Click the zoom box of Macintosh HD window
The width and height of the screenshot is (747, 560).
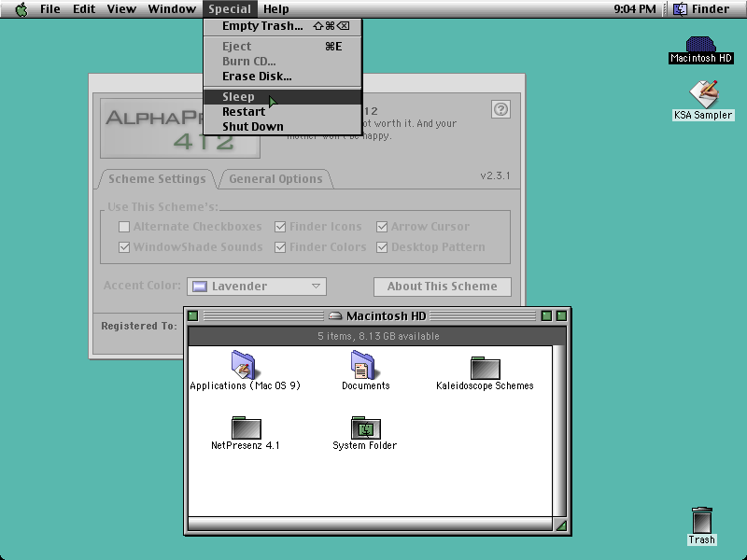[546, 315]
